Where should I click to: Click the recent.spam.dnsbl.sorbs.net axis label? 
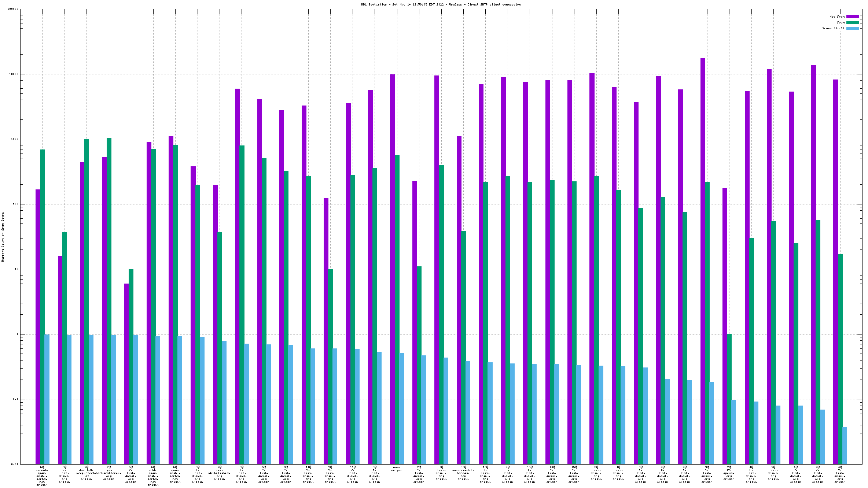(42, 476)
